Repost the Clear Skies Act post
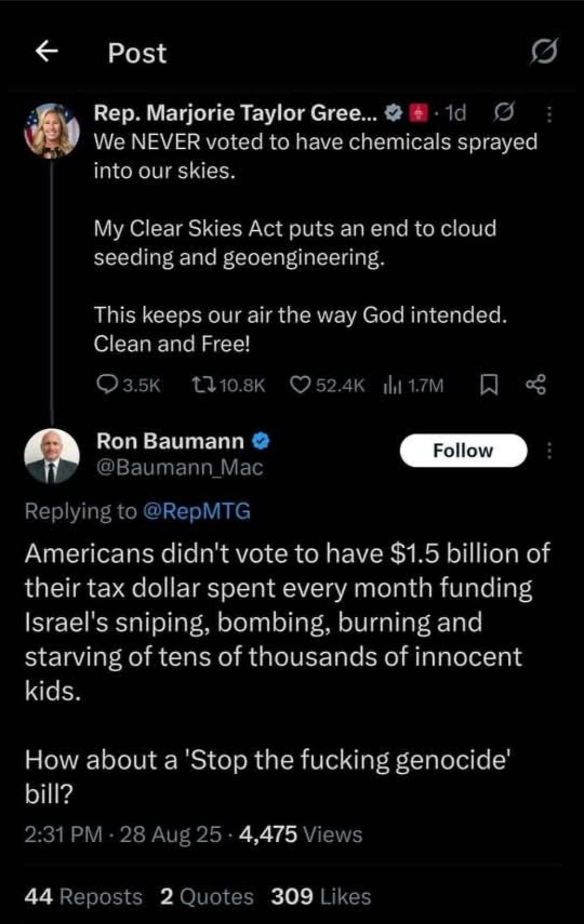The image size is (584, 924). tap(229, 385)
